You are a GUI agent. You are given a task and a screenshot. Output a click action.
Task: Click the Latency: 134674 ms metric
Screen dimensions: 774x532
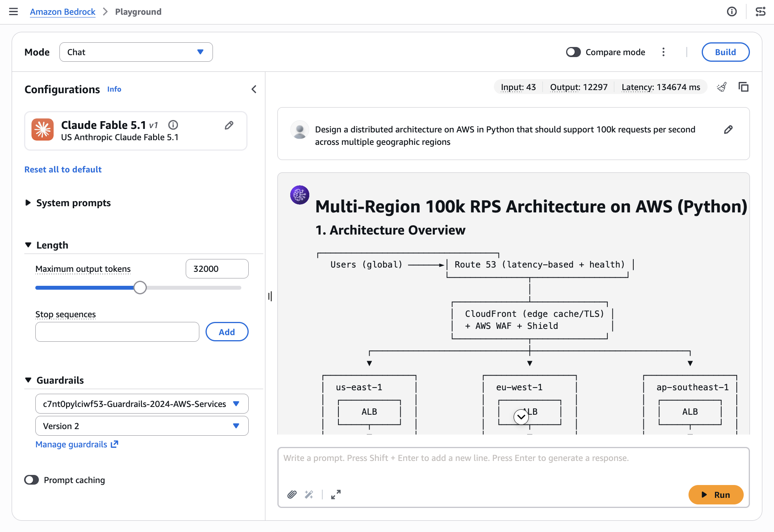pyautogui.click(x=661, y=87)
